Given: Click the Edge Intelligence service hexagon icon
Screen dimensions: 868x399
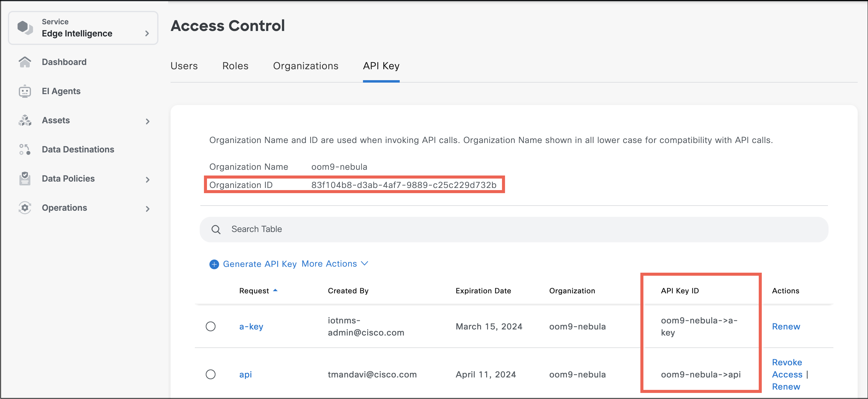Looking at the screenshot, I should pos(25,28).
